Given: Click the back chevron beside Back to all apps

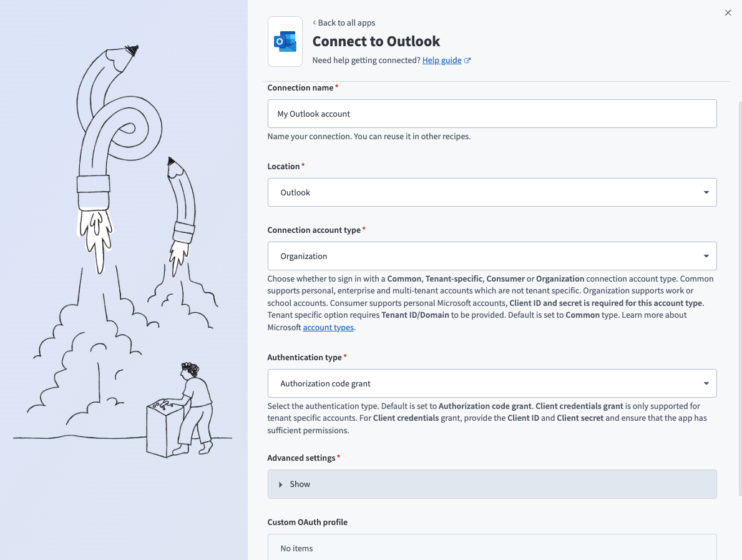Looking at the screenshot, I should click(315, 22).
